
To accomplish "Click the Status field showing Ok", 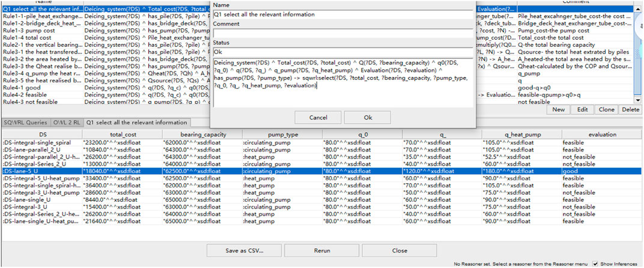I will 342,52.
